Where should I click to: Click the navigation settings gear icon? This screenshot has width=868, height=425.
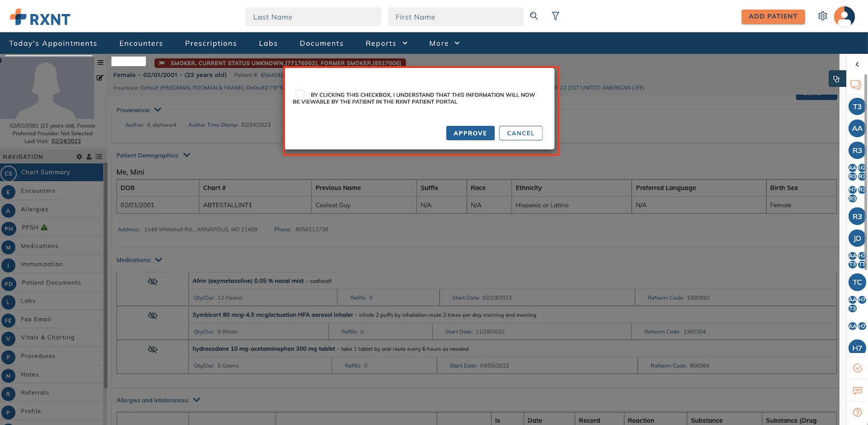pyautogui.click(x=79, y=157)
